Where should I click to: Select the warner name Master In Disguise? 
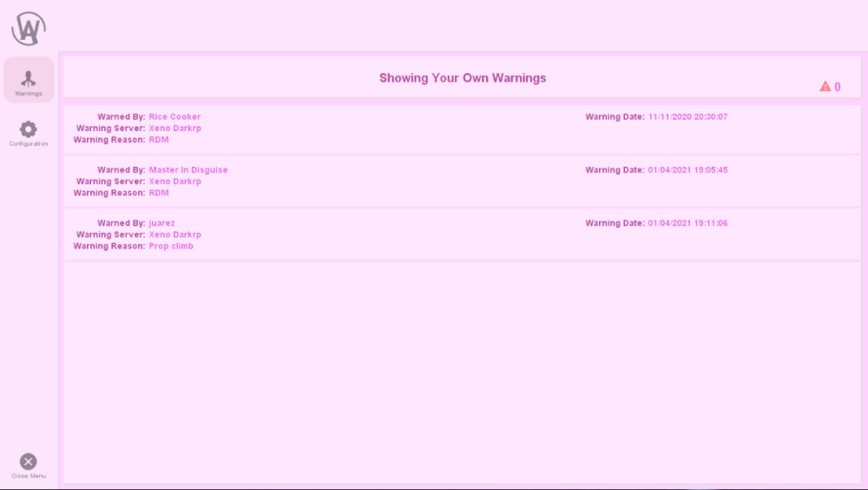pyautogui.click(x=188, y=170)
